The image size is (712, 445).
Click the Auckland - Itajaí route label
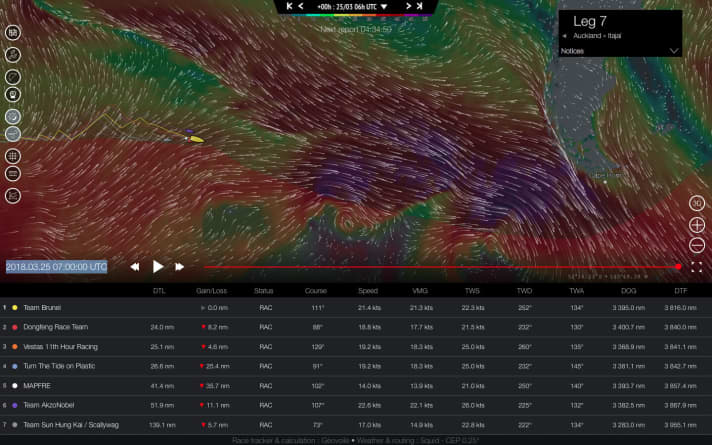point(597,36)
